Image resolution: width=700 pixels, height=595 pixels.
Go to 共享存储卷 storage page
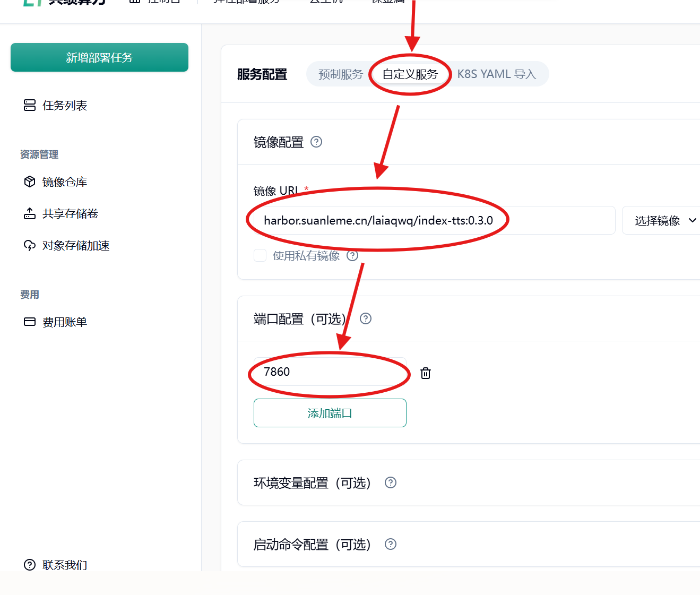point(70,214)
